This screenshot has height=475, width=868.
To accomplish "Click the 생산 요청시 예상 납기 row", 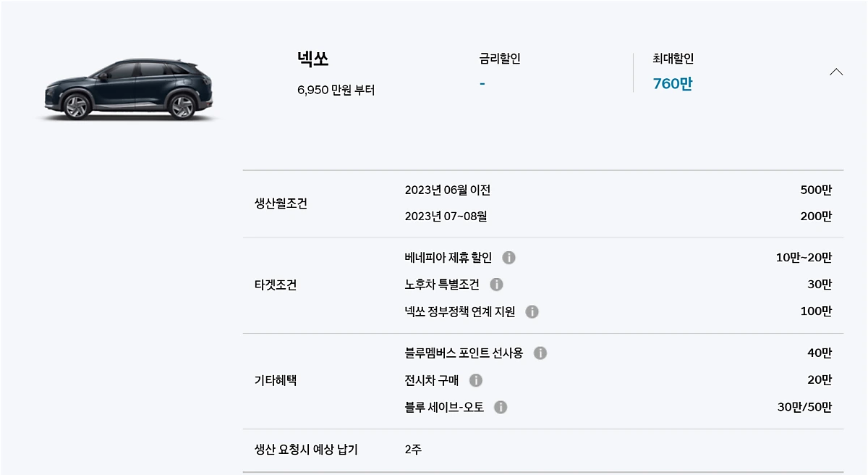I will pos(306,450).
